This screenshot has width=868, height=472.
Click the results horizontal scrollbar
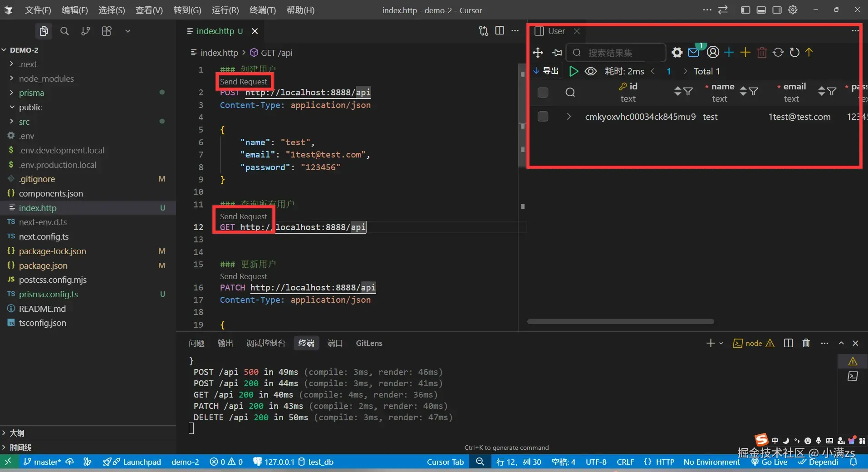click(621, 322)
